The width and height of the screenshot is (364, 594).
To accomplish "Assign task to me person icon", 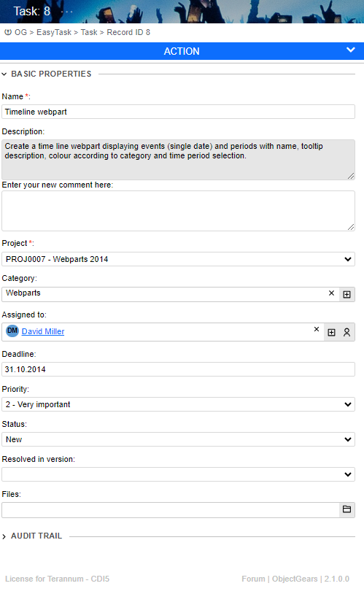I will (x=346, y=332).
